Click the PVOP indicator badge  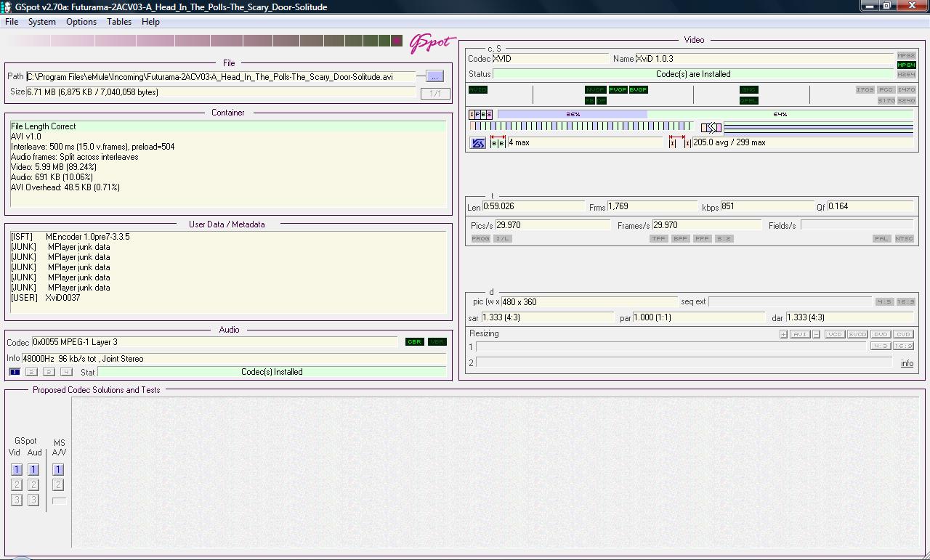point(618,89)
